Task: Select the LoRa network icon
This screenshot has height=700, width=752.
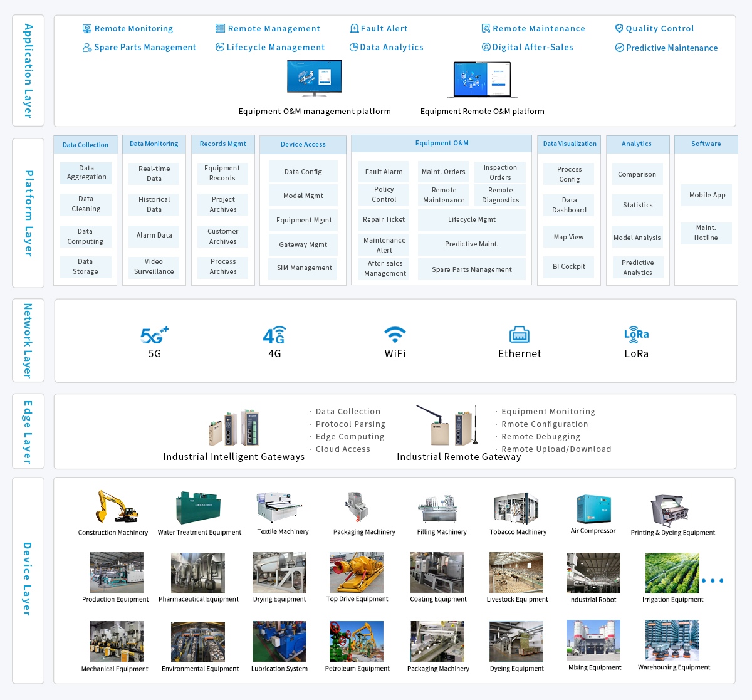Action: [x=636, y=334]
